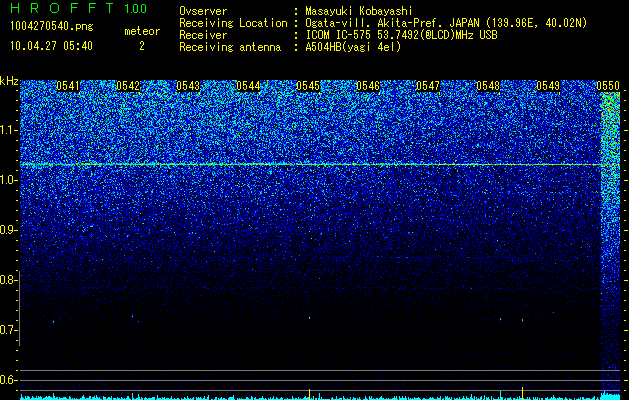
Task: Click the 0547 time marker
Action: tap(428, 86)
